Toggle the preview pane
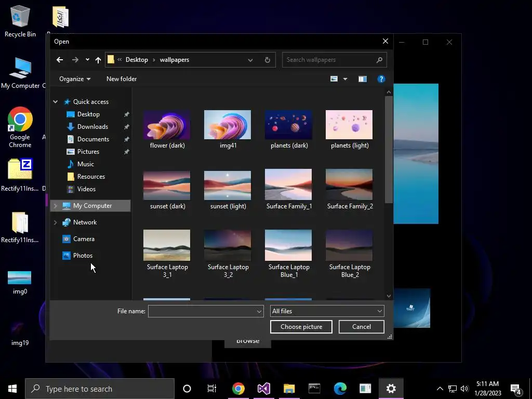The image size is (532, 399). pos(362,79)
